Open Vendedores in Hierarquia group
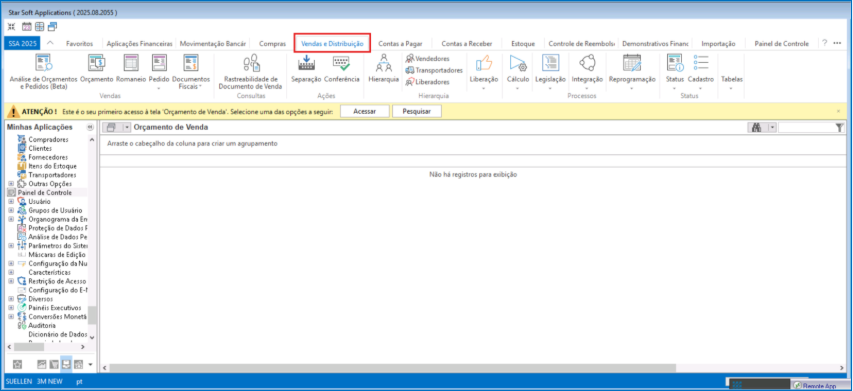The image size is (853, 391). pyautogui.click(x=428, y=59)
